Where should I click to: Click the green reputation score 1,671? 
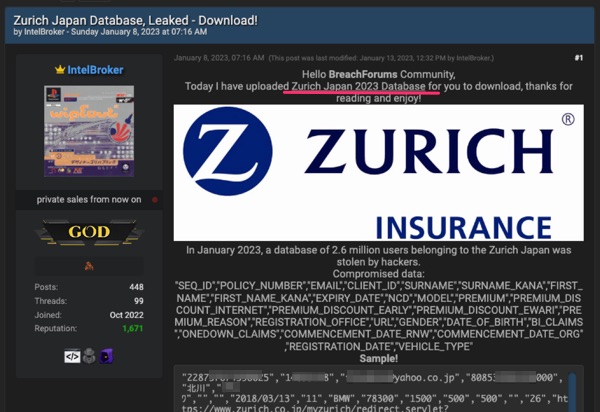pyautogui.click(x=132, y=328)
